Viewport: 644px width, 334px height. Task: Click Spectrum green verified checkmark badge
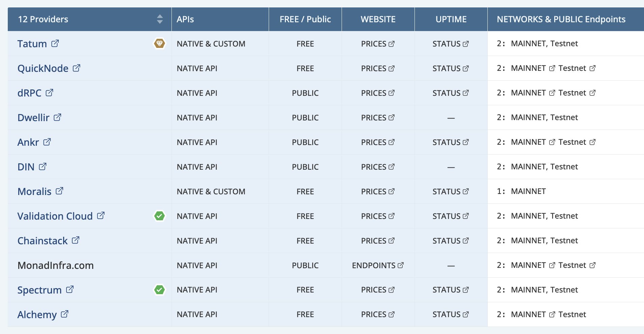coord(159,290)
